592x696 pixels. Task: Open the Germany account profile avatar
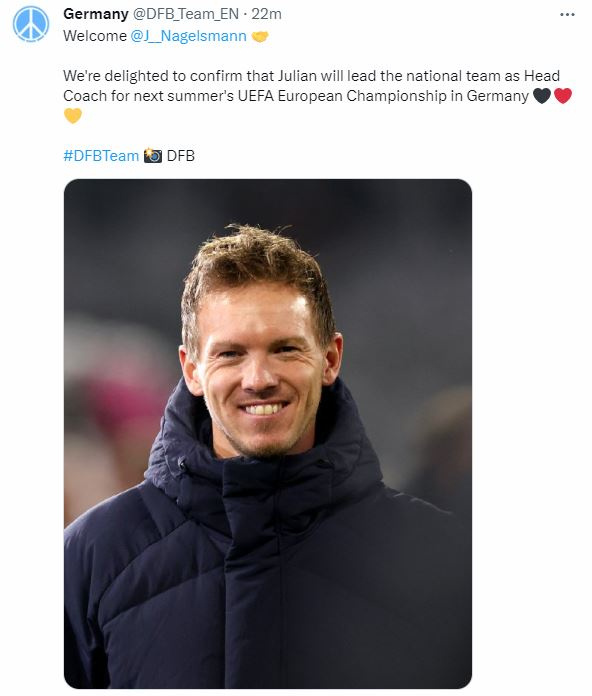pyautogui.click(x=31, y=24)
